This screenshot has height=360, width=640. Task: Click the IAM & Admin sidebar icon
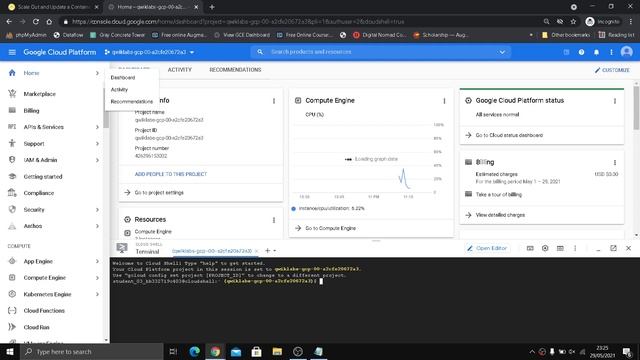pyautogui.click(x=12, y=160)
